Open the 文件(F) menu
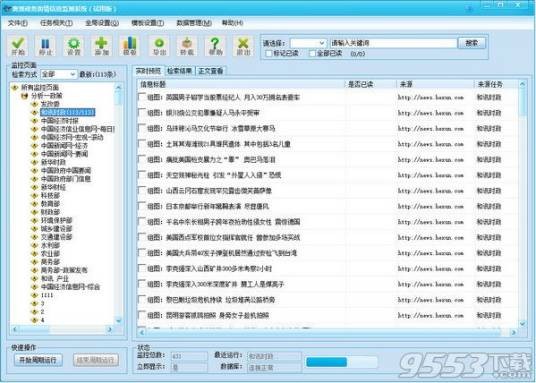Screen dimensions: 536x383 [x=18, y=23]
